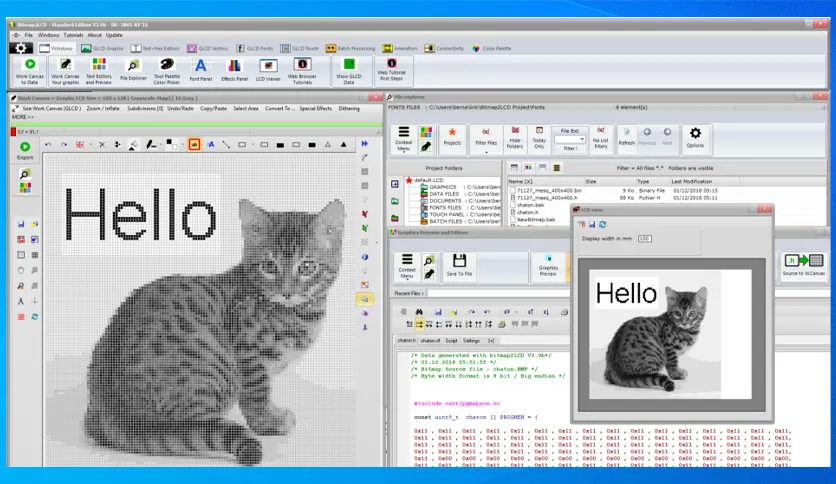Select the foreground/background color swatch
The height and width of the screenshot is (484, 836).
tap(171, 144)
